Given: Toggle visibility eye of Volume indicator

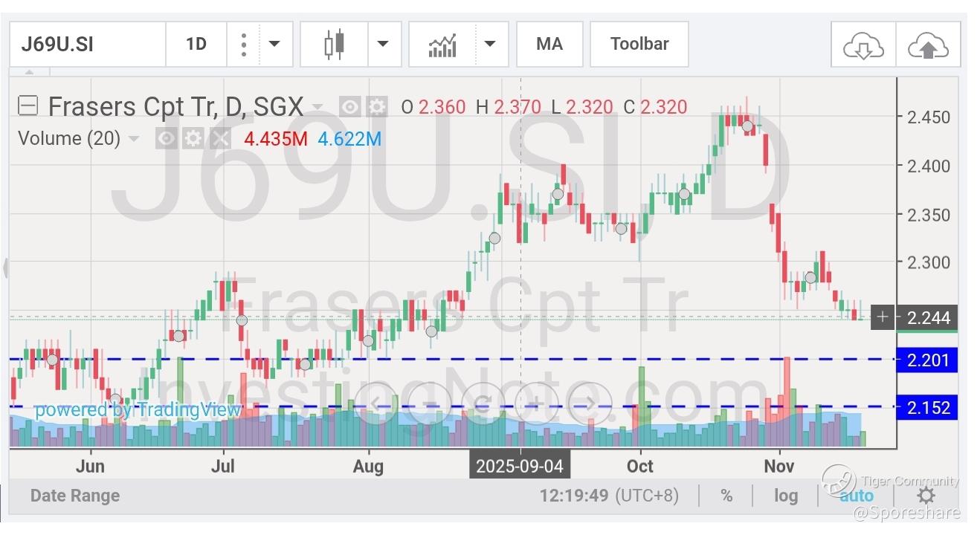Looking at the screenshot, I should (167, 138).
